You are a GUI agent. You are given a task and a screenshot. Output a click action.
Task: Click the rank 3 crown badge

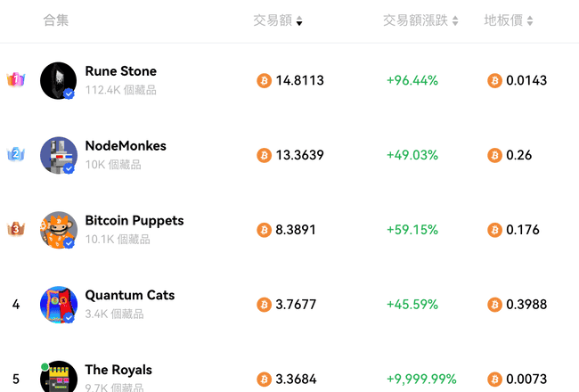16,229
